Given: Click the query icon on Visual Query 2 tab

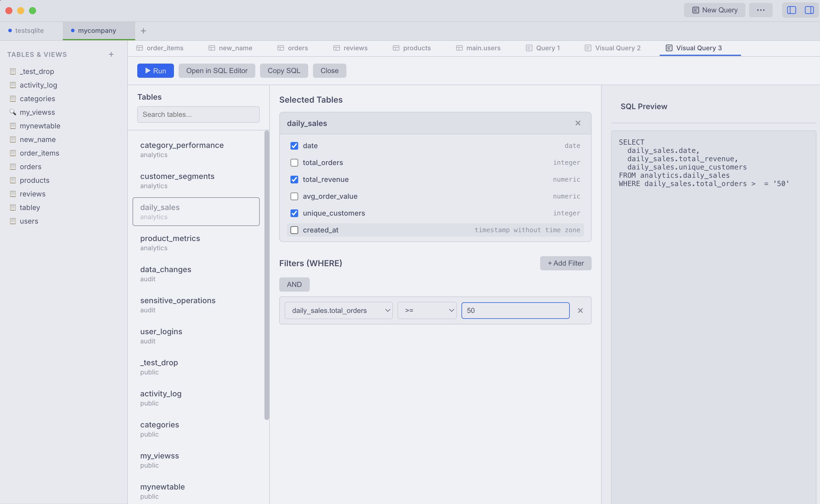Looking at the screenshot, I should click(588, 48).
